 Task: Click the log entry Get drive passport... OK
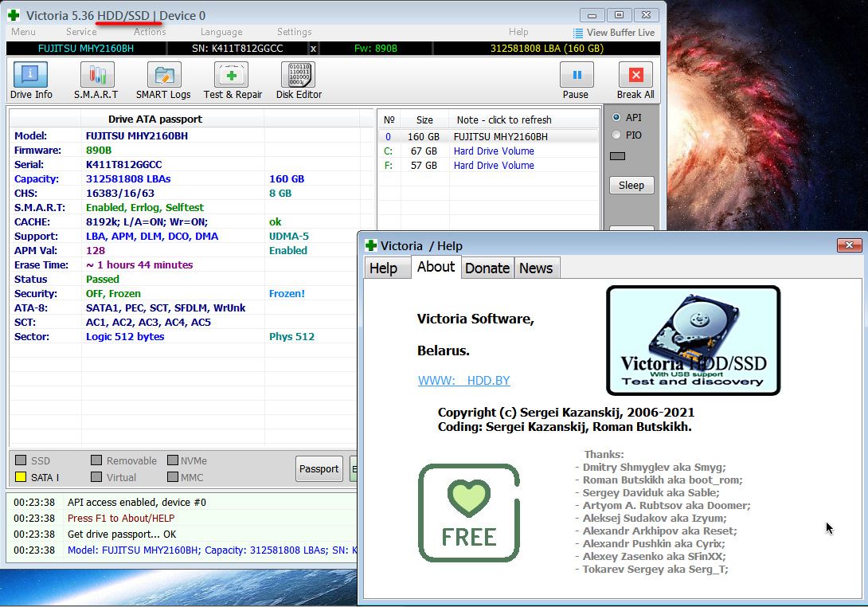click(x=122, y=535)
